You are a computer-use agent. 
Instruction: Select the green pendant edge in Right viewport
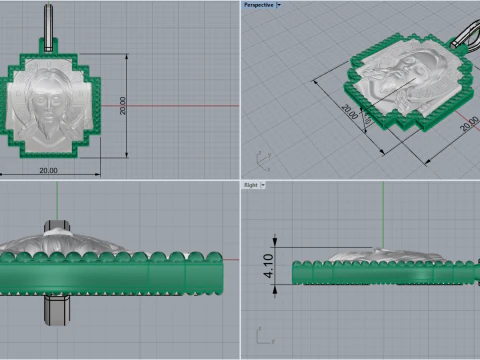pyautogui.click(x=383, y=273)
